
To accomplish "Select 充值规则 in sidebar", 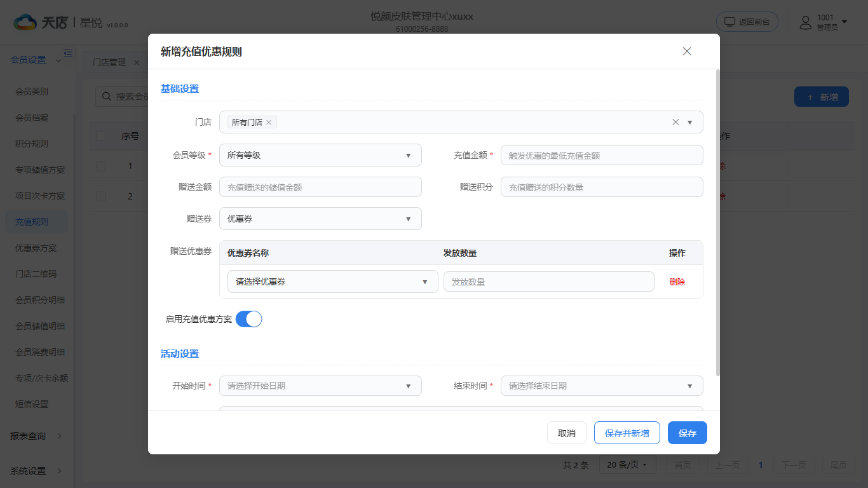I will [x=36, y=222].
